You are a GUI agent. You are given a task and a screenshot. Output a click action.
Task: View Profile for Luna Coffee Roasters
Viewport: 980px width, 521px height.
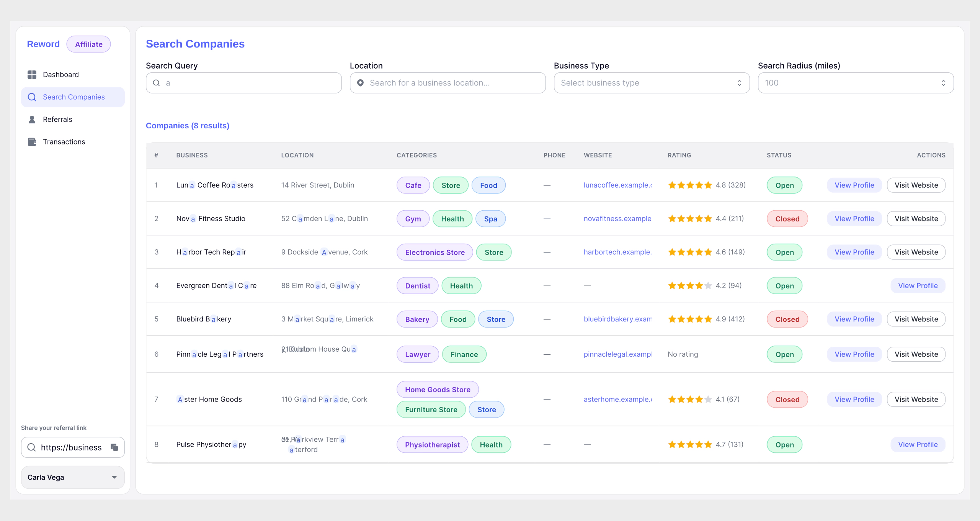[x=854, y=185]
